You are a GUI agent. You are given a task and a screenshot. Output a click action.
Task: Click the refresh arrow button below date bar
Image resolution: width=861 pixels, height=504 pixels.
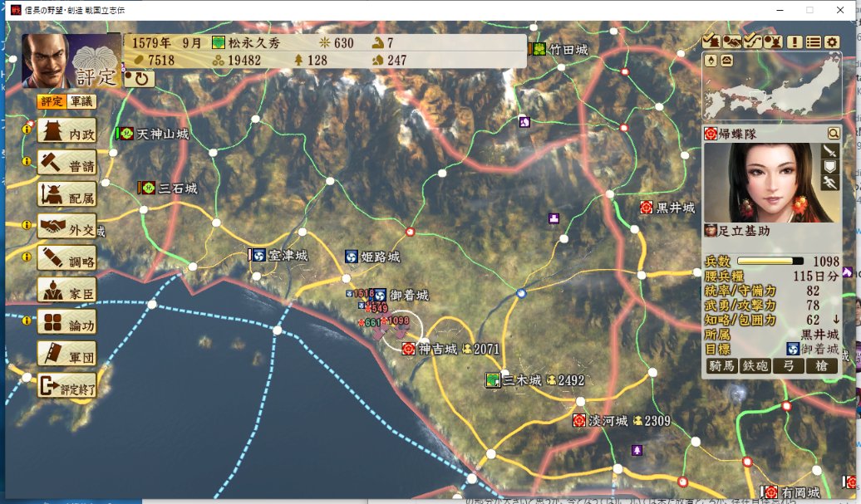[x=139, y=78]
